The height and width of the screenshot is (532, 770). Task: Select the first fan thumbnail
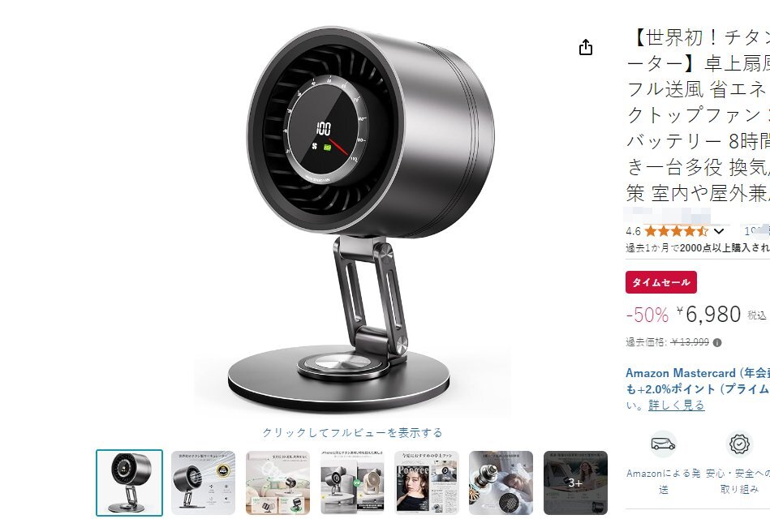pos(129,483)
